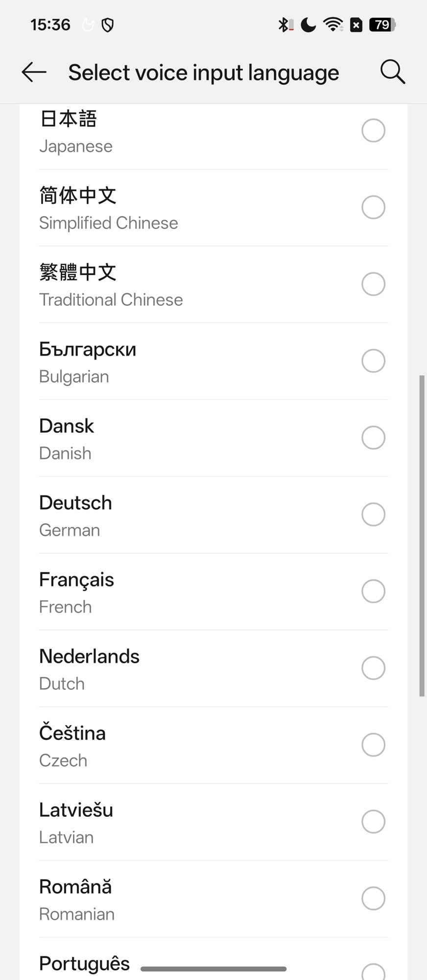Tap the back arrow icon
The width and height of the screenshot is (427, 980).
coord(34,73)
